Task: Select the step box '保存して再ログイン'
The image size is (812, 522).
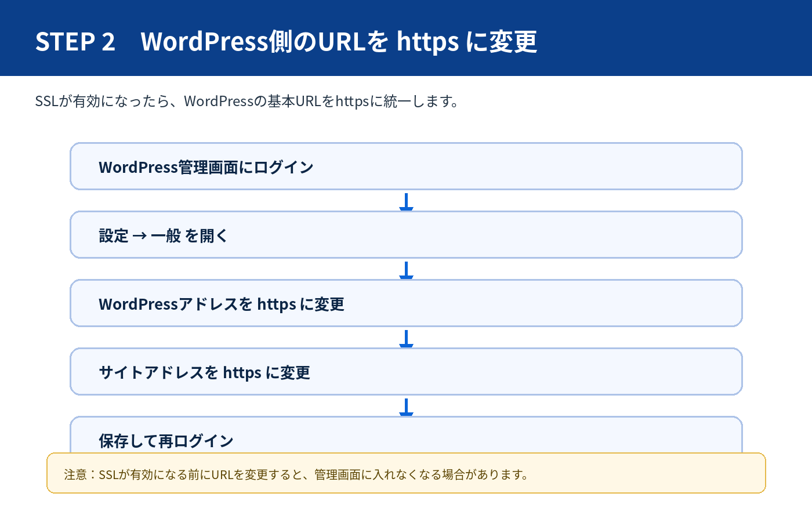Action: [x=406, y=435]
